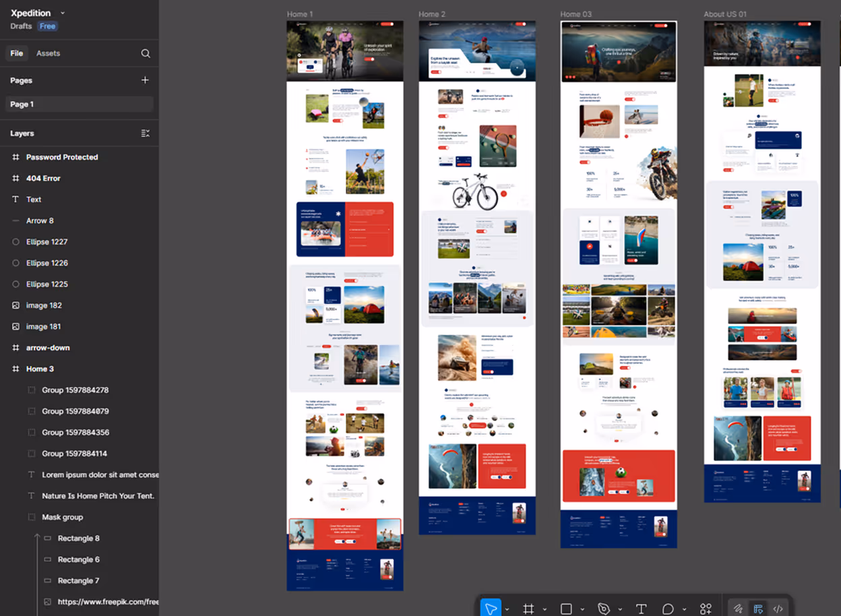Click the search icon above the Pages panel

146,53
